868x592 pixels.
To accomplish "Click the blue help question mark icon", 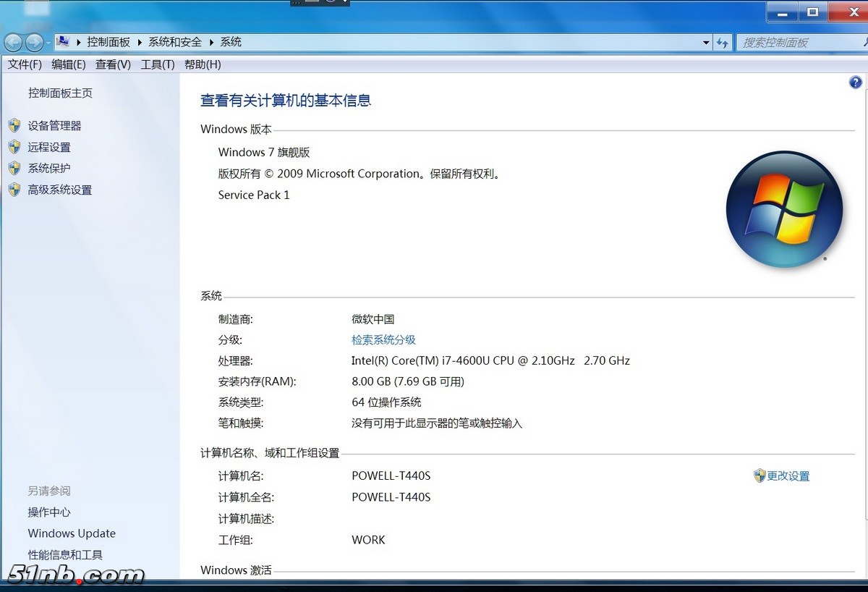I will coord(855,83).
